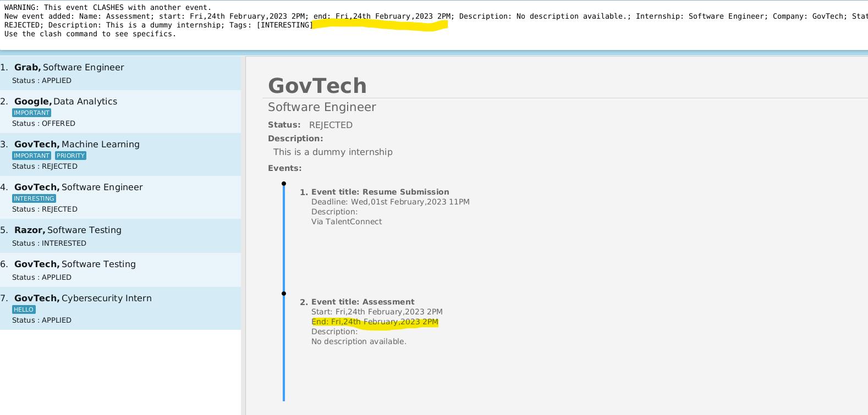The image size is (868, 415).
Task: Click Event title: Assessment
Action: (x=363, y=302)
